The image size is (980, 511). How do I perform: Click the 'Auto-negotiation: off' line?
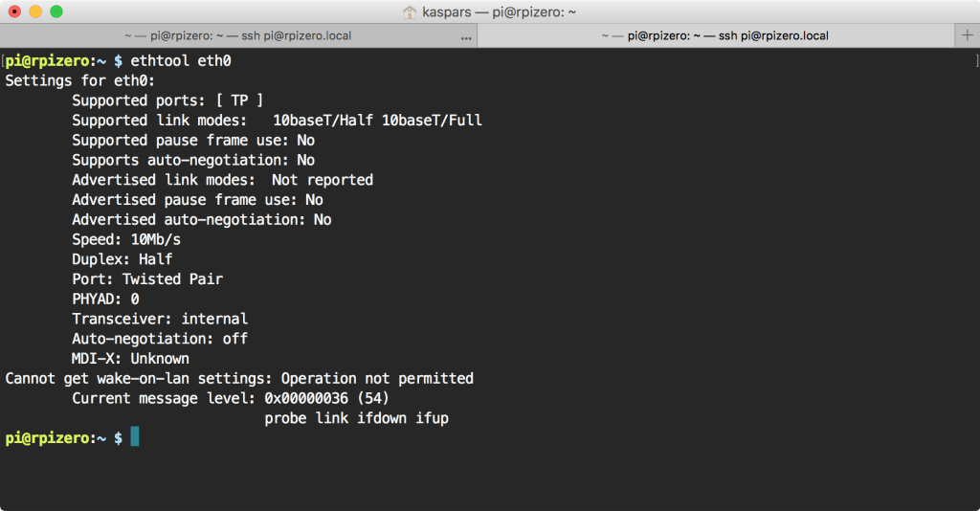click(x=160, y=339)
